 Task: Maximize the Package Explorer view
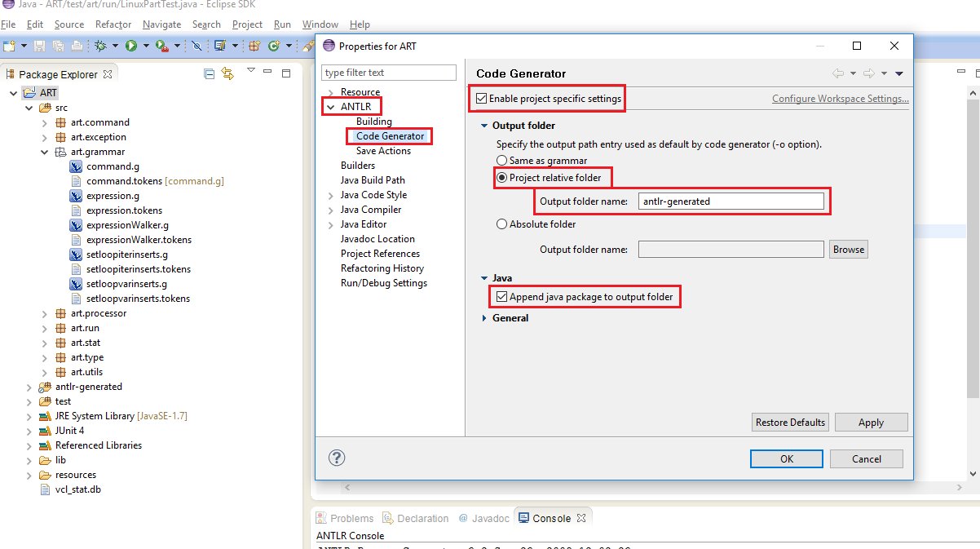coord(286,73)
